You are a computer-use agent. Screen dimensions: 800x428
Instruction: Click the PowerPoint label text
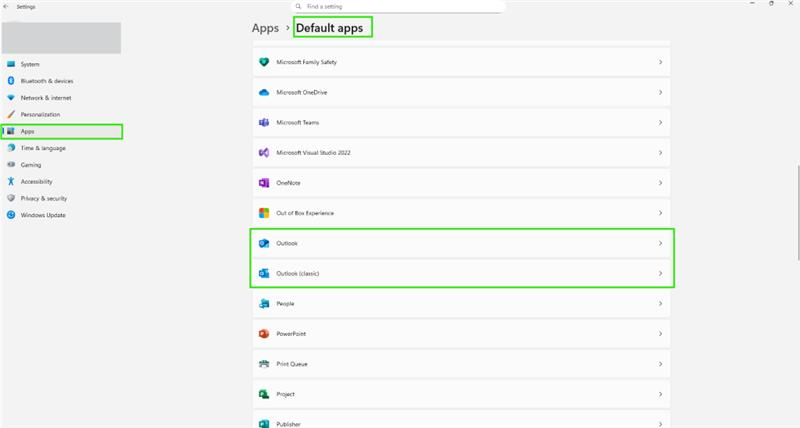pos(291,334)
